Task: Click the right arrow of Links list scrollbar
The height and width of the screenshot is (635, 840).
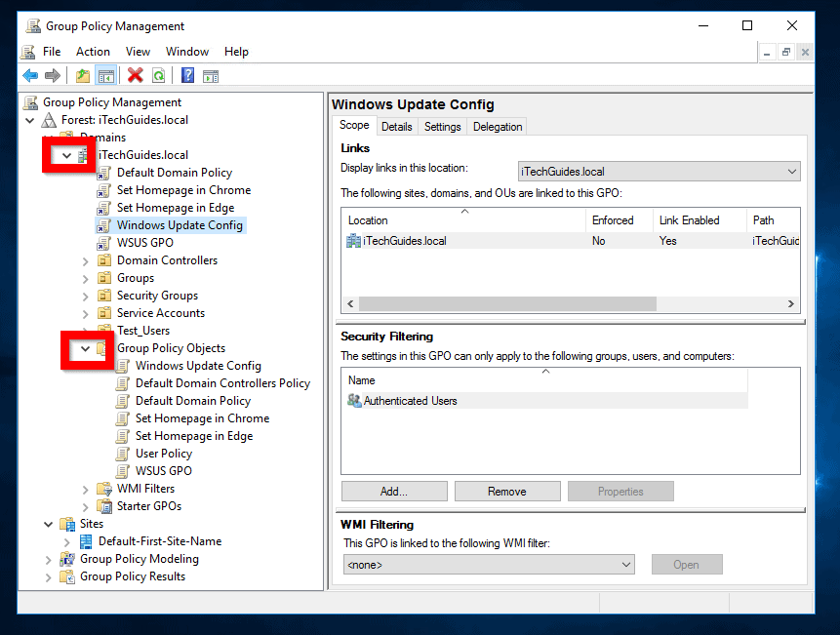Action: pyautogui.click(x=790, y=304)
